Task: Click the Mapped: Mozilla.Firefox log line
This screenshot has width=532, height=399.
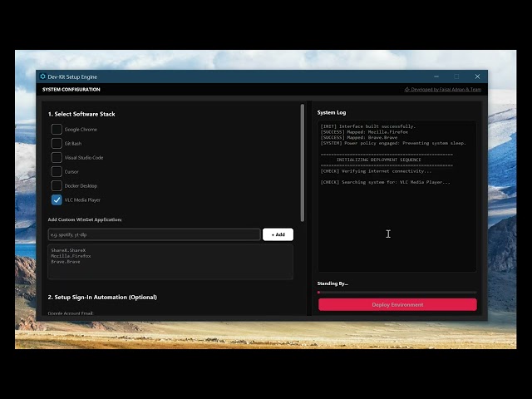Action: [x=364, y=132]
